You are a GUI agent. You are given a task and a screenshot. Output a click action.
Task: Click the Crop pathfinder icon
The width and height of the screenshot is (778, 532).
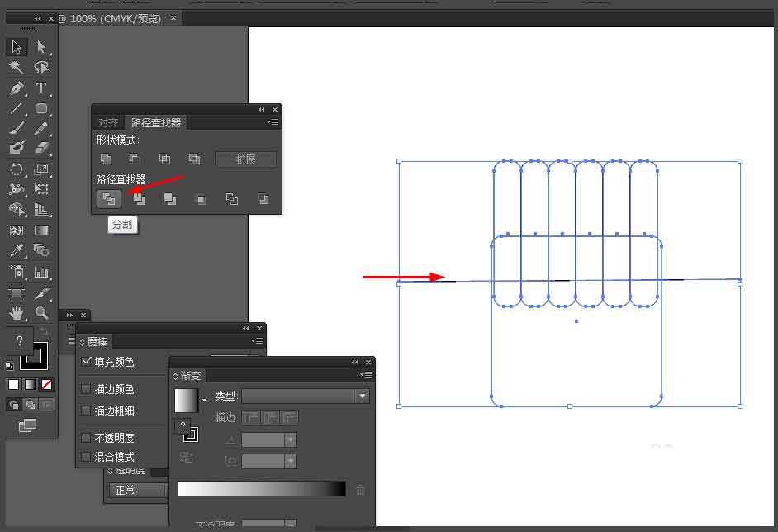[x=201, y=199]
